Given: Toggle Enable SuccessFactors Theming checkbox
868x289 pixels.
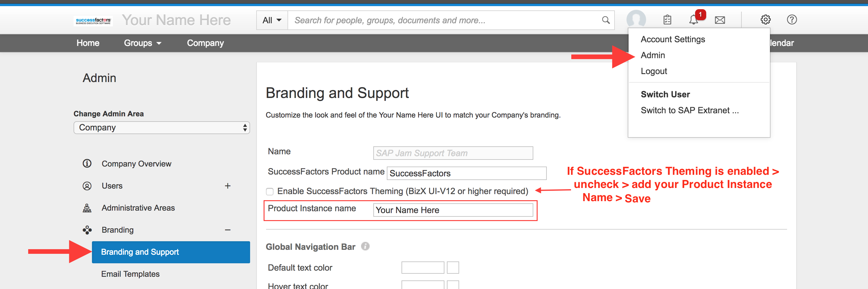Looking at the screenshot, I should tap(270, 191).
